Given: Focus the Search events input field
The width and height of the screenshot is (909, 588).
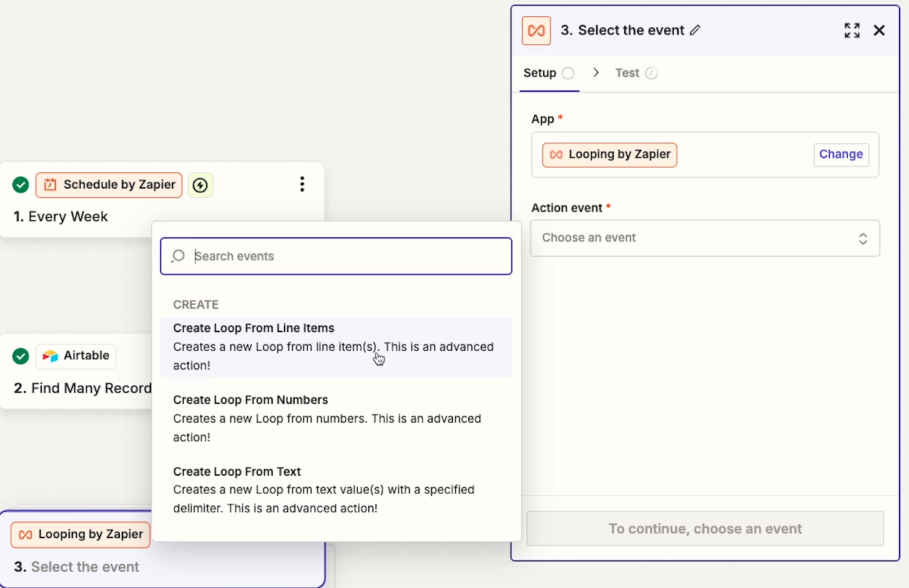Looking at the screenshot, I should [x=336, y=256].
